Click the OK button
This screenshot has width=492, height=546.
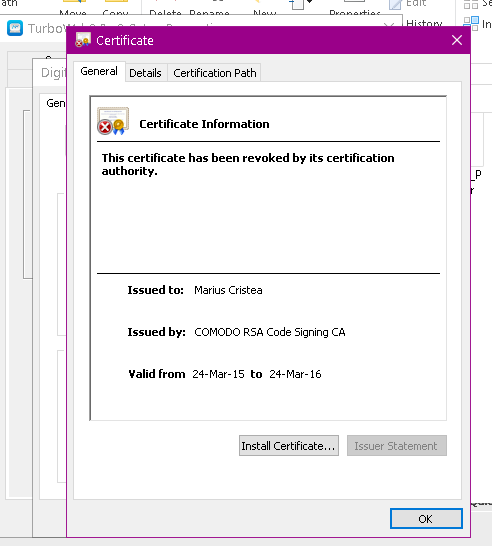coord(426,518)
